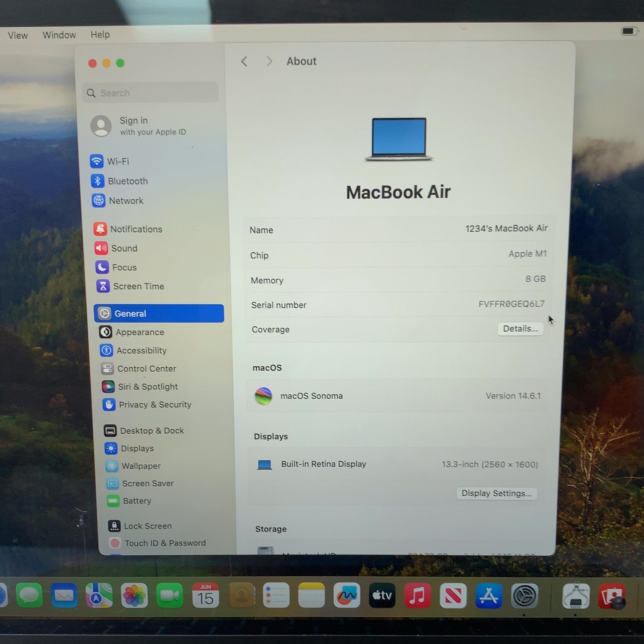Open Control Center settings
Image resolution: width=644 pixels, height=644 pixels.
(139, 369)
